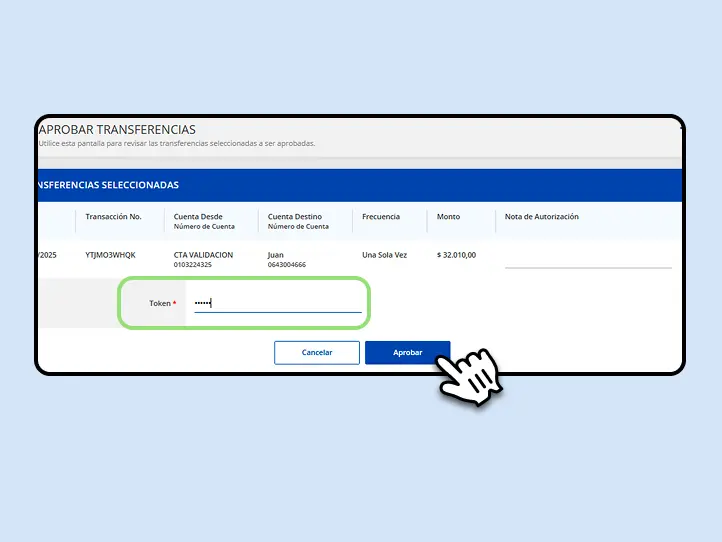The image size is (722, 542).
Task: Click the red asterisk next to Token
Action: pyautogui.click(x=175, y=303)
